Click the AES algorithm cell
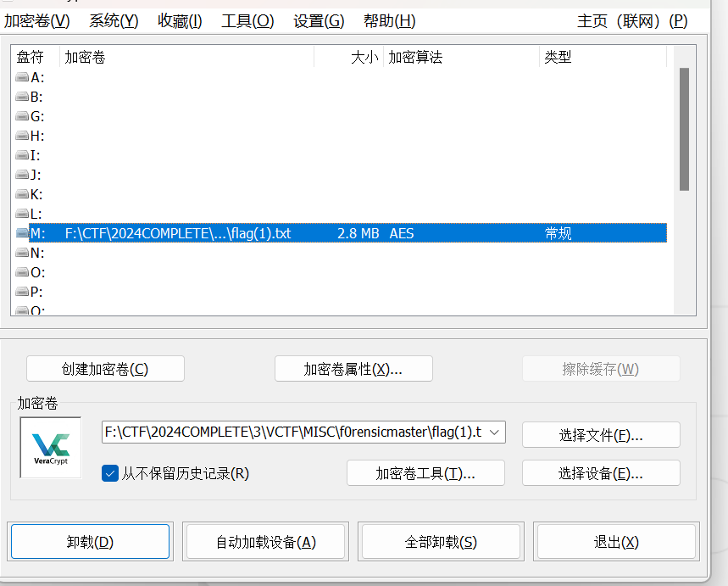 (402, 233)
